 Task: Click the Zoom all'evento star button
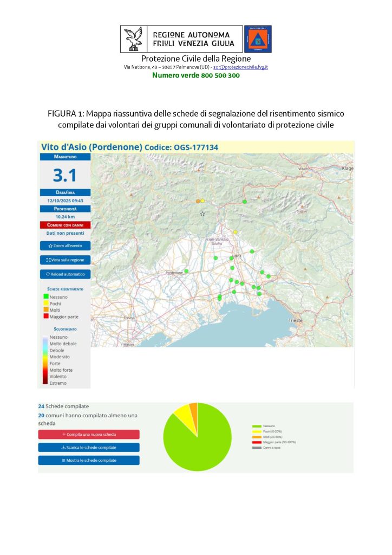click(x=65, y=246)
